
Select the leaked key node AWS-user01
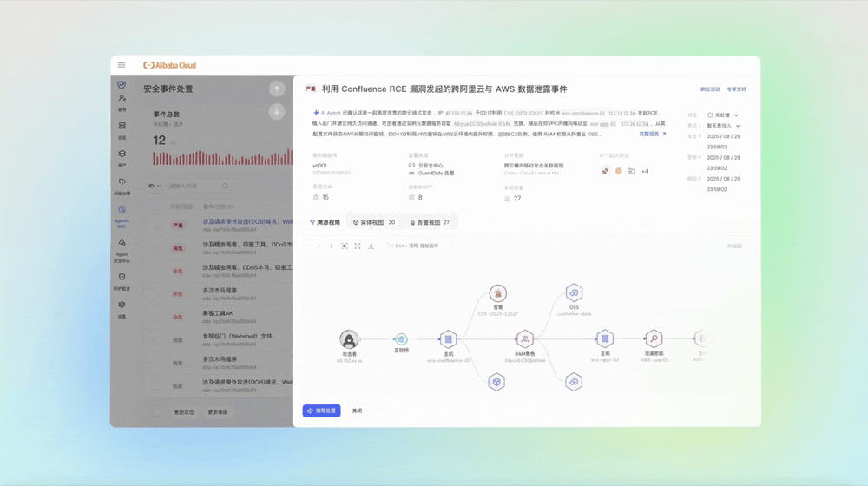654,338
